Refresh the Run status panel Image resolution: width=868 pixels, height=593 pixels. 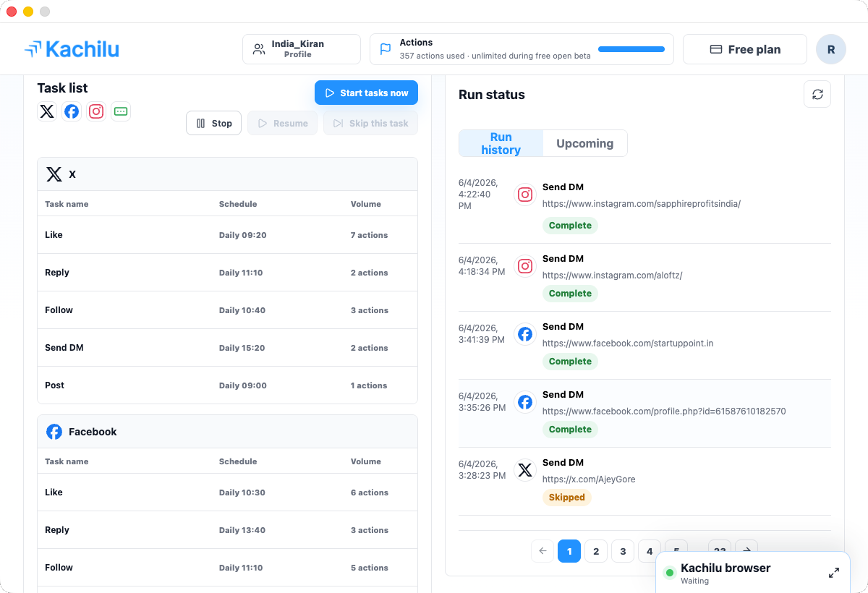pos(817,94)
